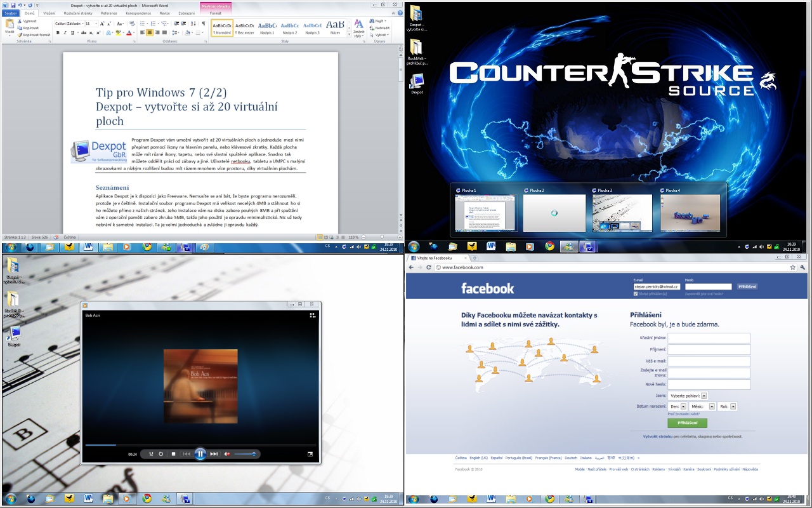Click the top Přihlášení login button
Viewport: 812px width, 508px height.
point(747,287)
